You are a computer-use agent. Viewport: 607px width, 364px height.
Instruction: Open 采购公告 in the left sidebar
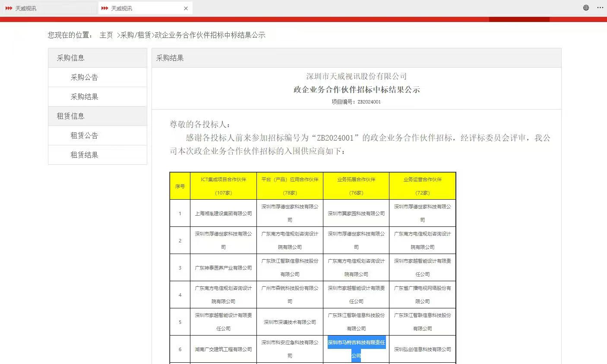[x=84, y=78]
